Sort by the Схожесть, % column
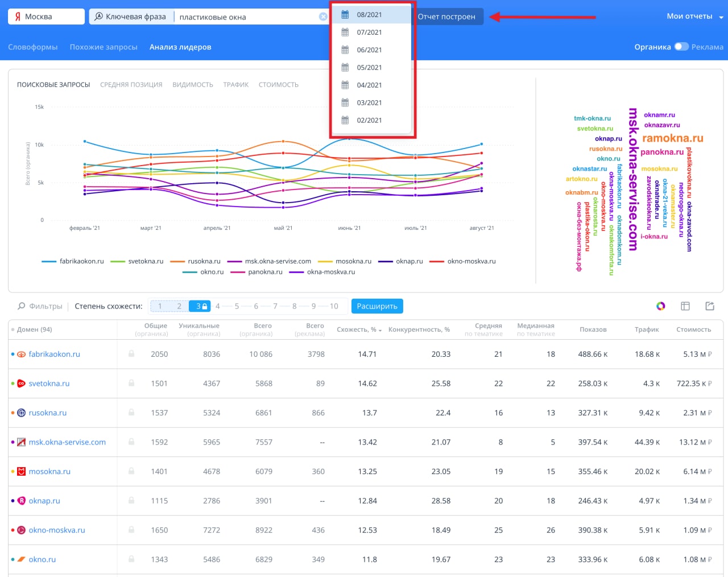The image size is (728, 577). tap(359, 329)
